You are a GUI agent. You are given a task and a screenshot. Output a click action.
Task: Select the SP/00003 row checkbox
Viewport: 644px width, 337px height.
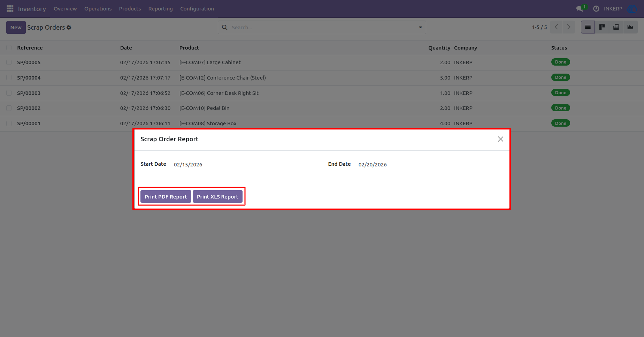(9, 93)
